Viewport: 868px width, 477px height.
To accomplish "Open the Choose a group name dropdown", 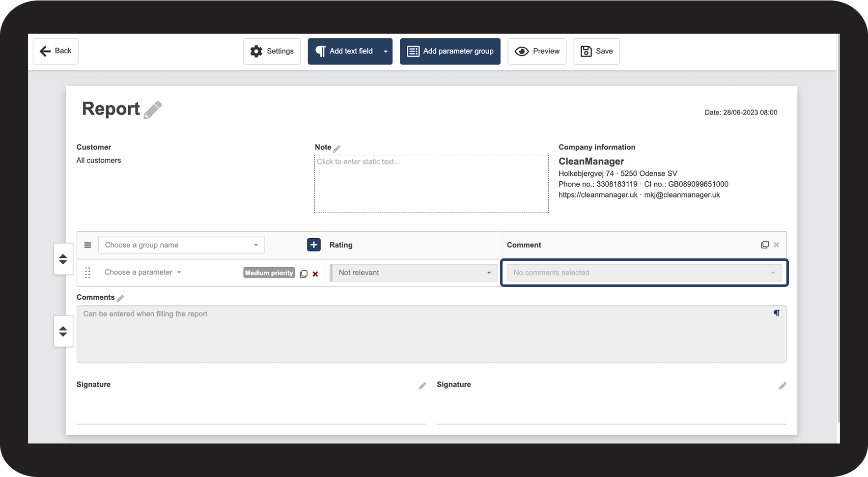I will click(x=182, y=245).
